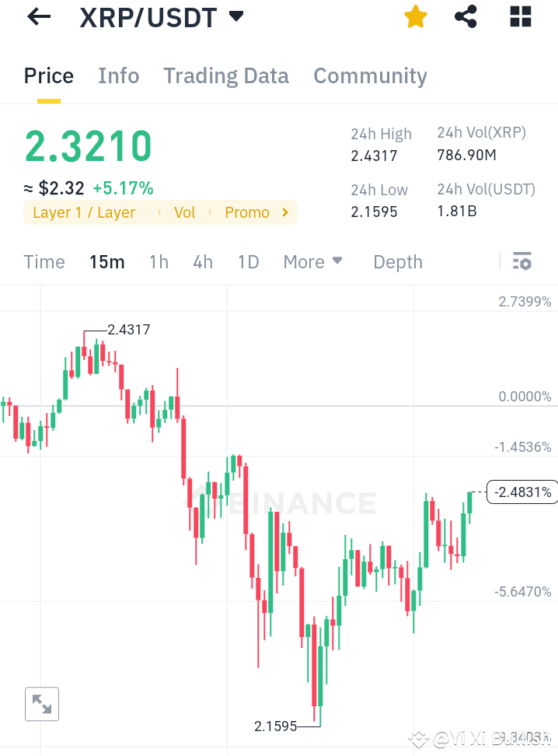The image size is (558, 756).
Task: Open the Layer 1 category tag
Action: [85, 212]
